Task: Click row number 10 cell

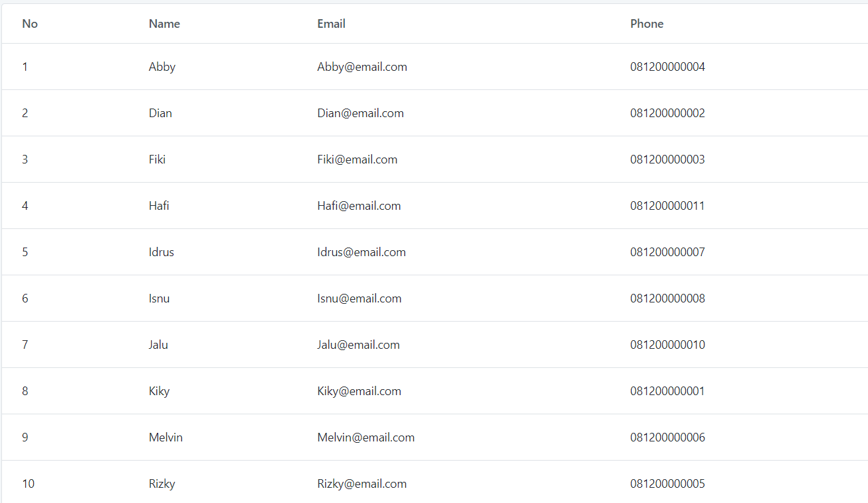Action: coord(28,484)
